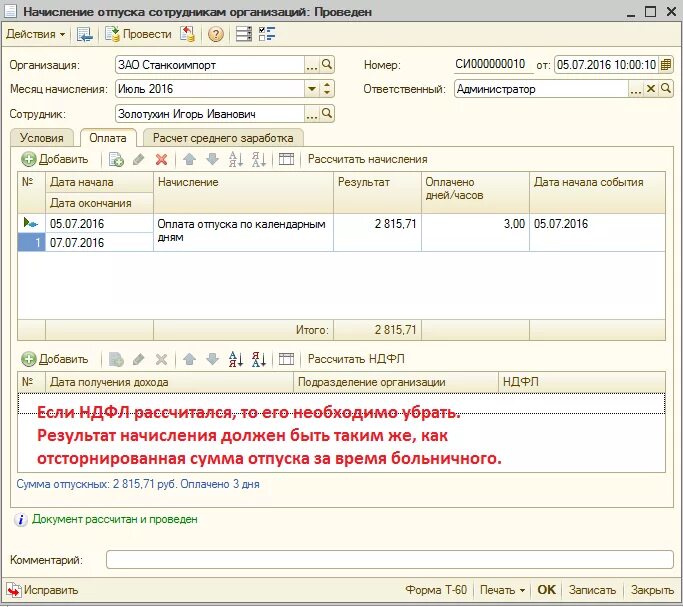Select paid days cell 3,00

coord(475,232)
